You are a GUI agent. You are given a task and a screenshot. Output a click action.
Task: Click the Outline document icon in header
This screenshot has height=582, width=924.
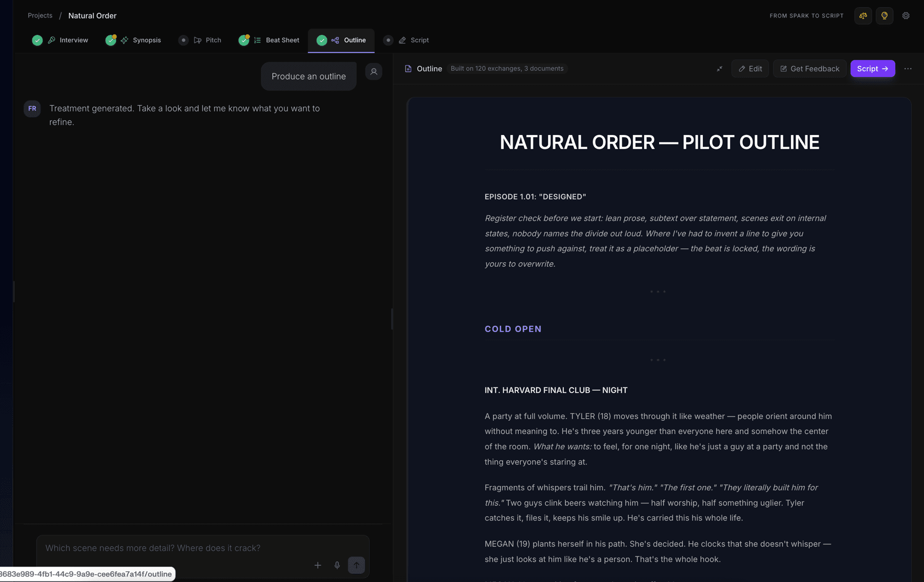click(x=408, y=68)
